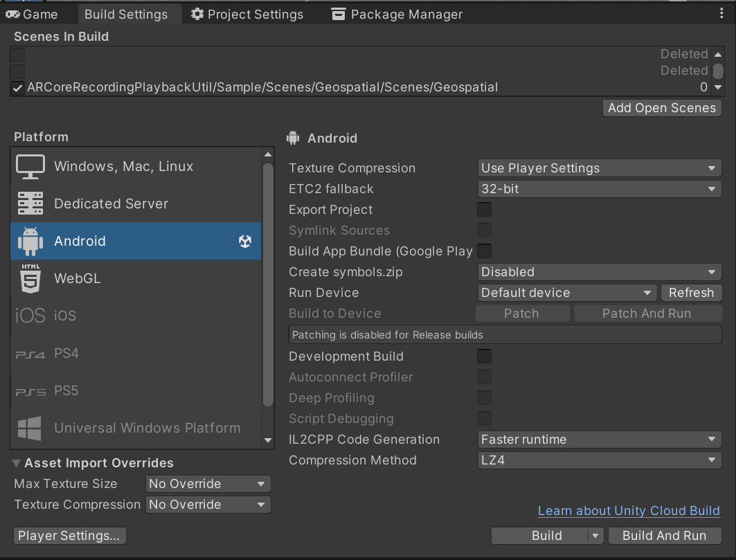
Task: Click the Dedicated Server rack icon
Action: pos(30,204)
